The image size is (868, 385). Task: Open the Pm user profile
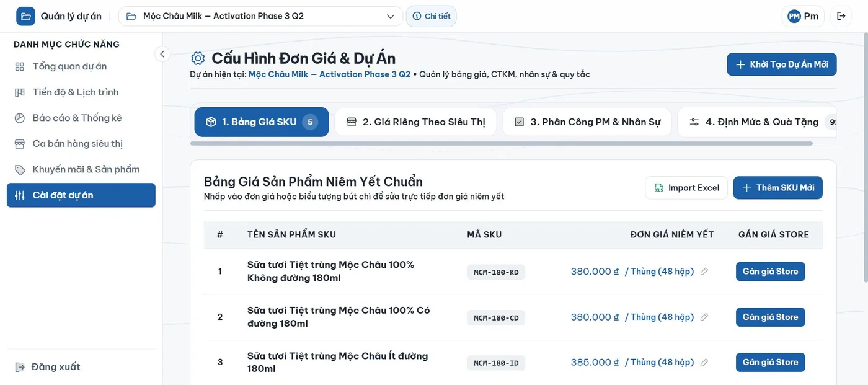pyautogui.click(x=803, y=16)
